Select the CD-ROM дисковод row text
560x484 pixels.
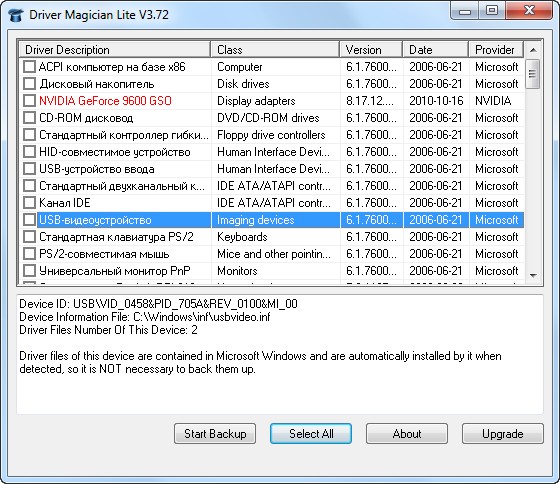[86, 118]
